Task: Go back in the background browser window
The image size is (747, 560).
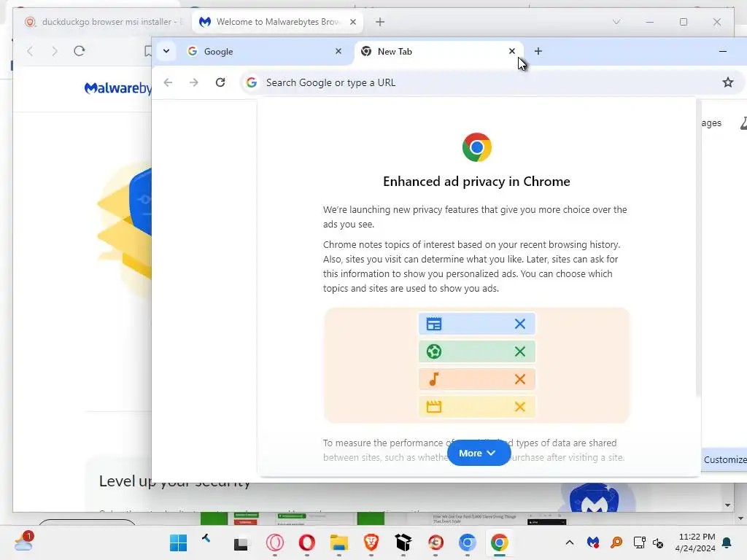Action: [30, 51]
